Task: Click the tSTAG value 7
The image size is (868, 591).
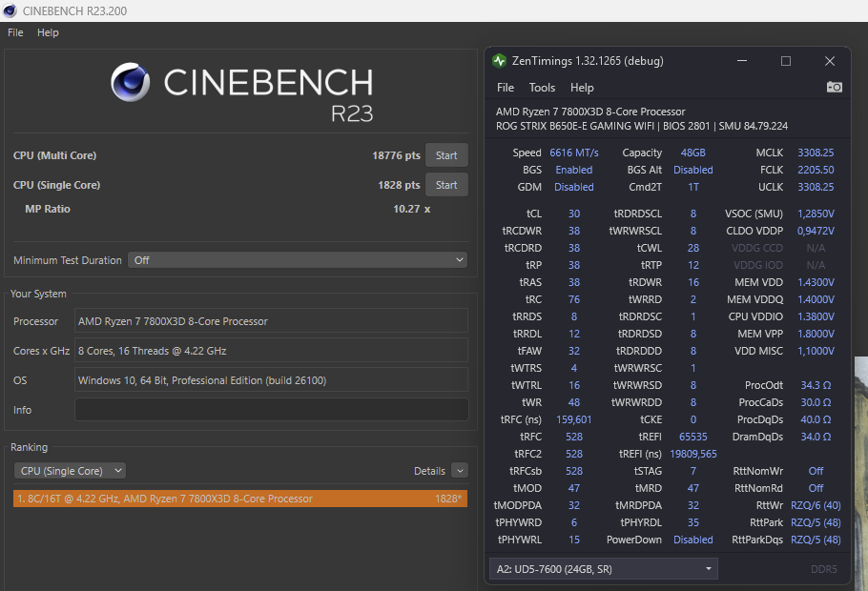Action: pos(693,471)
